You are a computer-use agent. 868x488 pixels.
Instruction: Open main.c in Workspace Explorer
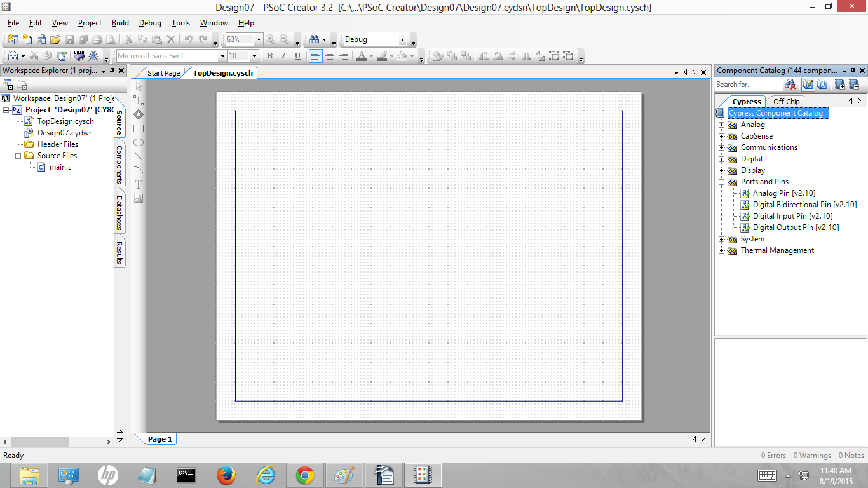(60, 167)
